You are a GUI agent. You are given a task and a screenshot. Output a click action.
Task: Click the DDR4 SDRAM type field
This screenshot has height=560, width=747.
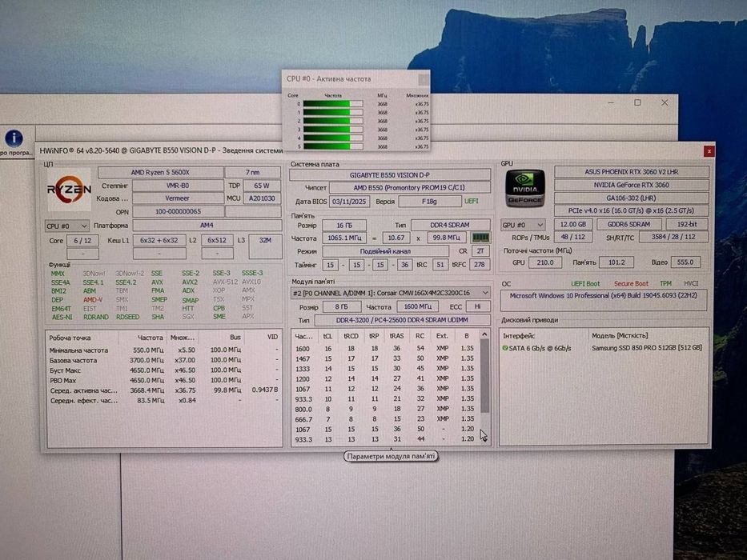(450, 225)
